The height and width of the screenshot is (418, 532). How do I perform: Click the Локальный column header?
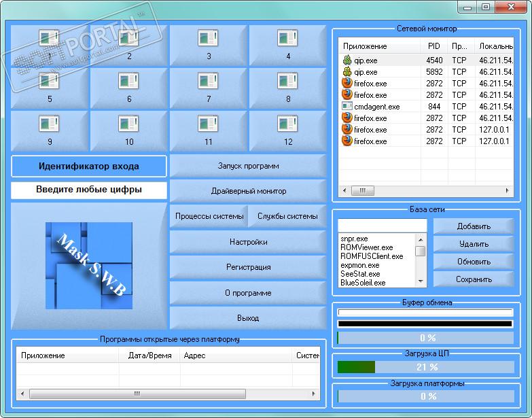(494, 46)
